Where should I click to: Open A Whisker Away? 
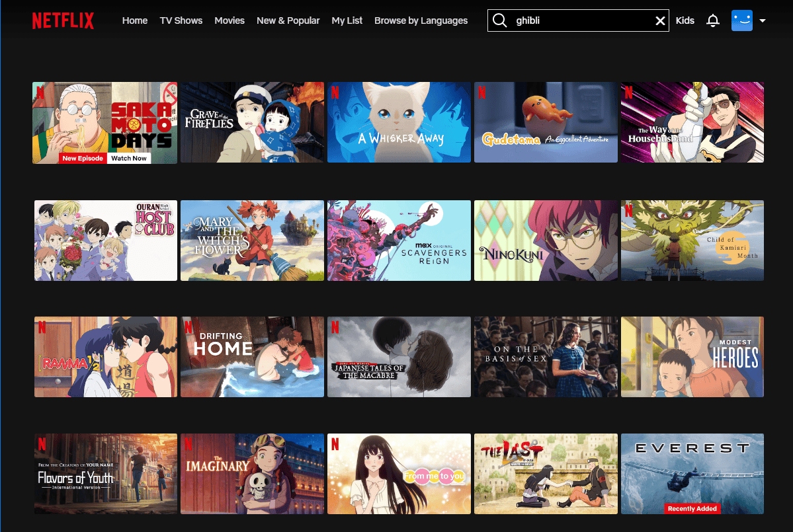(x=399, y=122)
